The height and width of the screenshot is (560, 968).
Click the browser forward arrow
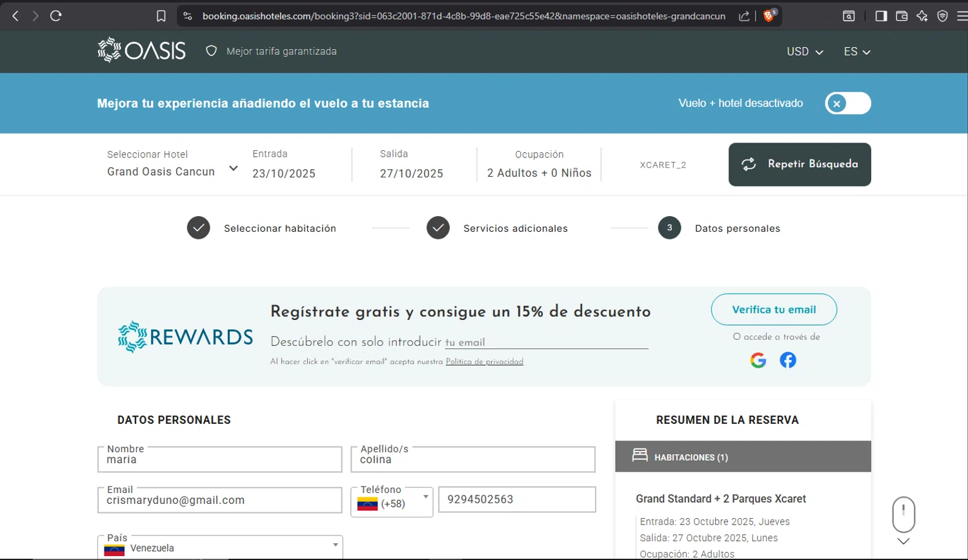(x=35, y=16)
